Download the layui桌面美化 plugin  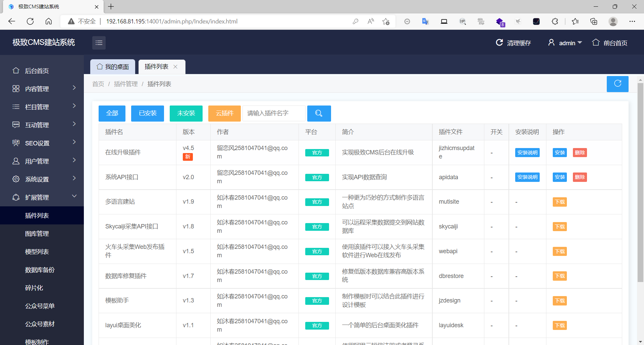560,325
